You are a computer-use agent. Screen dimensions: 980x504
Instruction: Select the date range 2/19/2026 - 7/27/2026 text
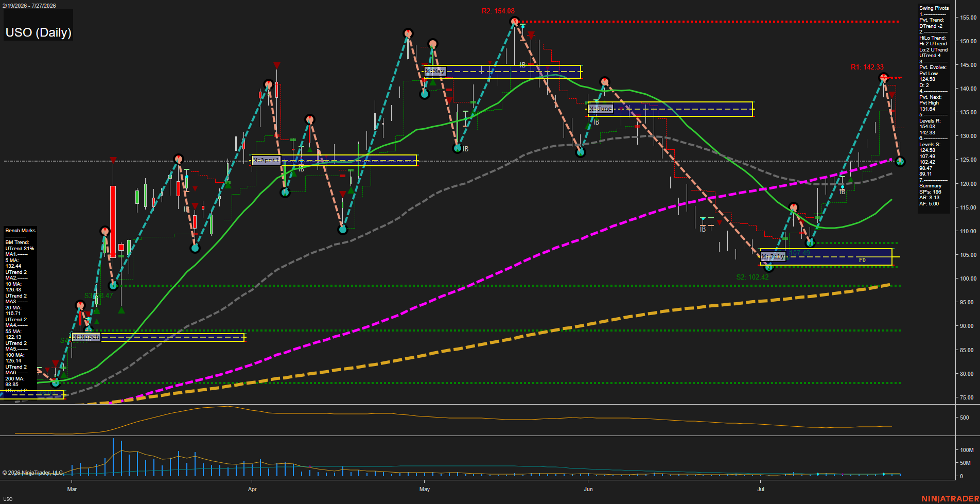[29, 6]
